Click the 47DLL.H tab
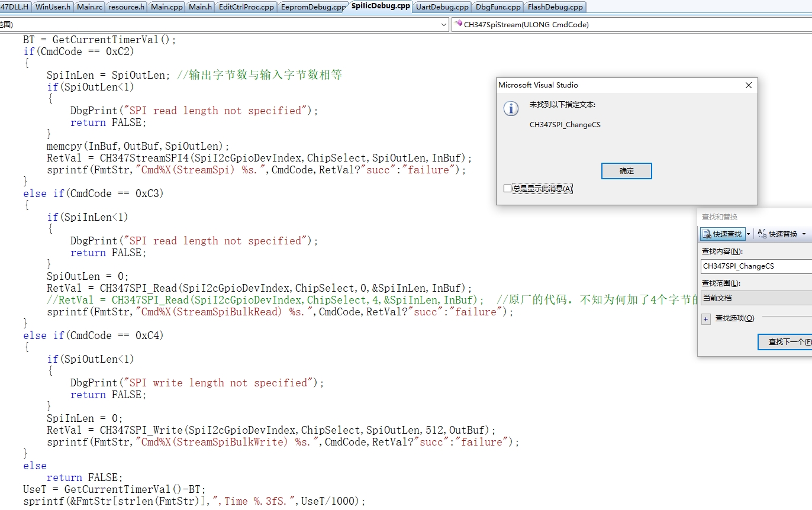 pos(15,7)
